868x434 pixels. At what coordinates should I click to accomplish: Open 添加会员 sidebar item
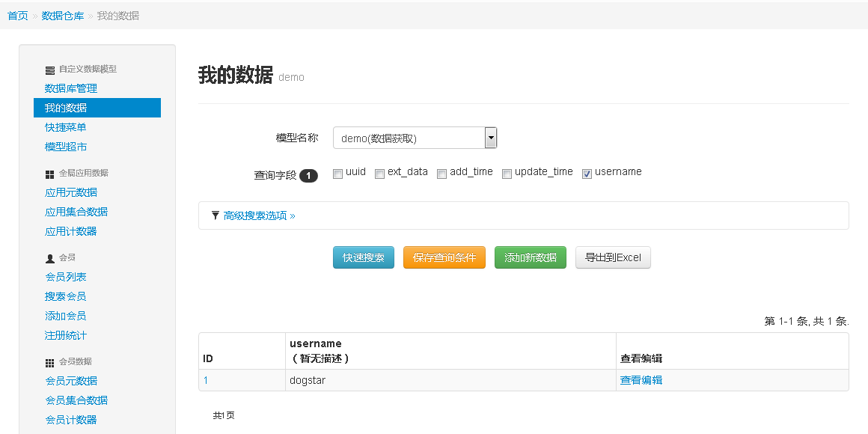pyautogui.click(x=65, y=316)
